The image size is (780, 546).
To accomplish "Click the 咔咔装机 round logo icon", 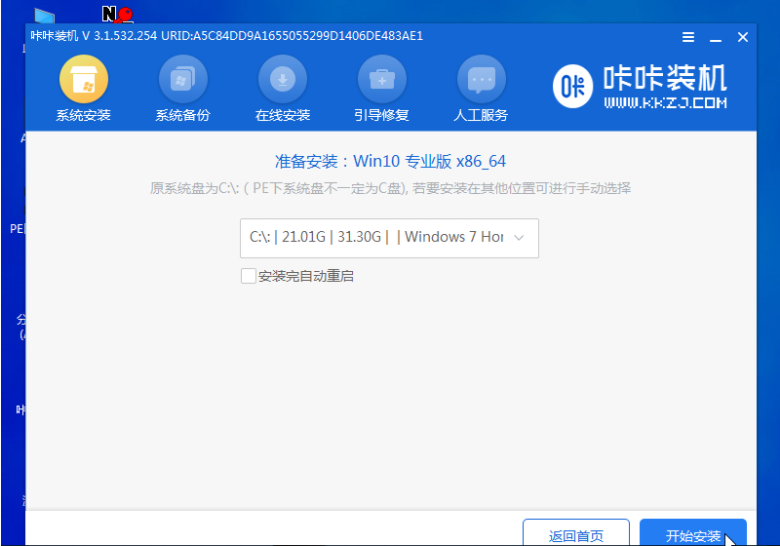I will pyautogui.click(x=573, y=87).
